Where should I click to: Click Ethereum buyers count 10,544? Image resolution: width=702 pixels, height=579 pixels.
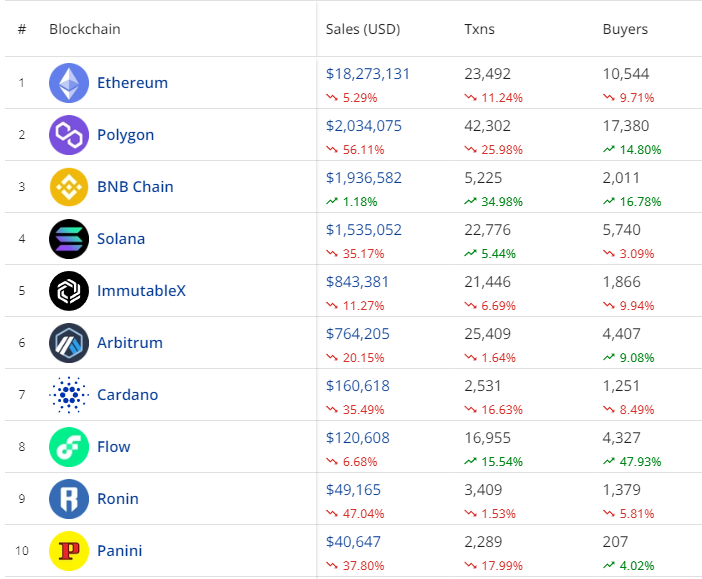point(626,73)
